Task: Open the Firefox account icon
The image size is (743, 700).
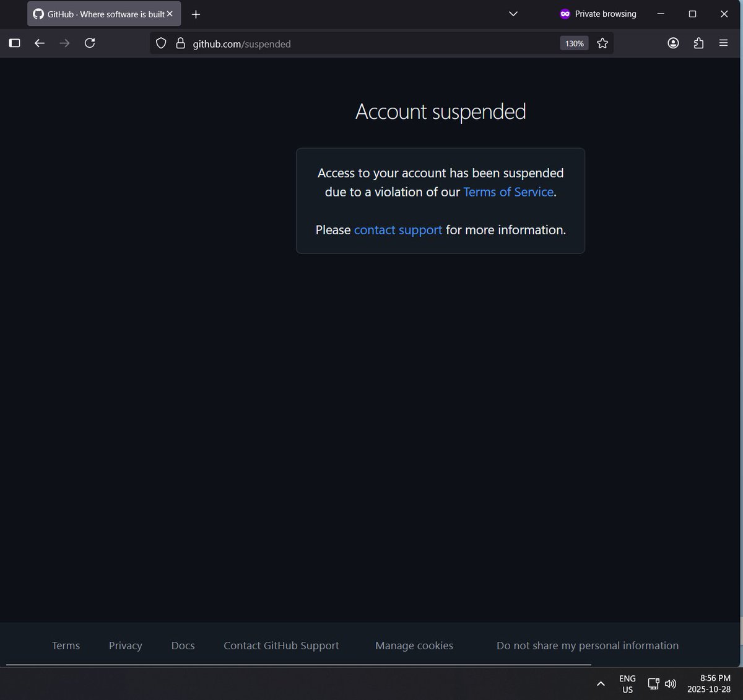Action: tap(673, 43)
